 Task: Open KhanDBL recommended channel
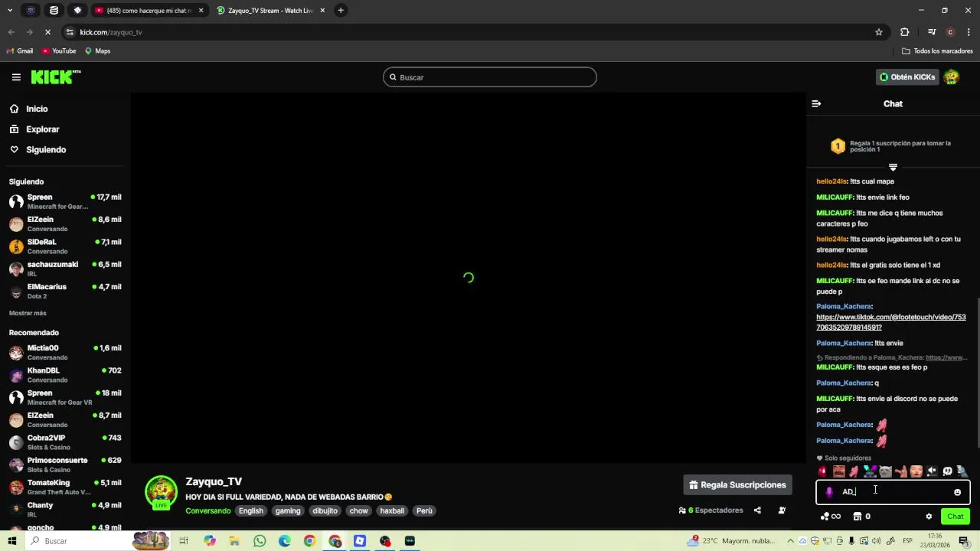tap(65, 374)
